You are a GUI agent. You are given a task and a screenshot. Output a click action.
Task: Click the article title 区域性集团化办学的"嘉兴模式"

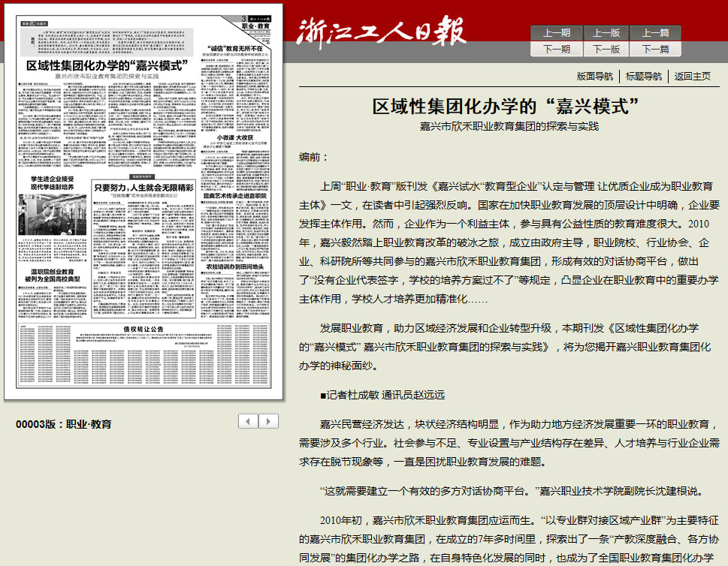(x=505, y=107)
